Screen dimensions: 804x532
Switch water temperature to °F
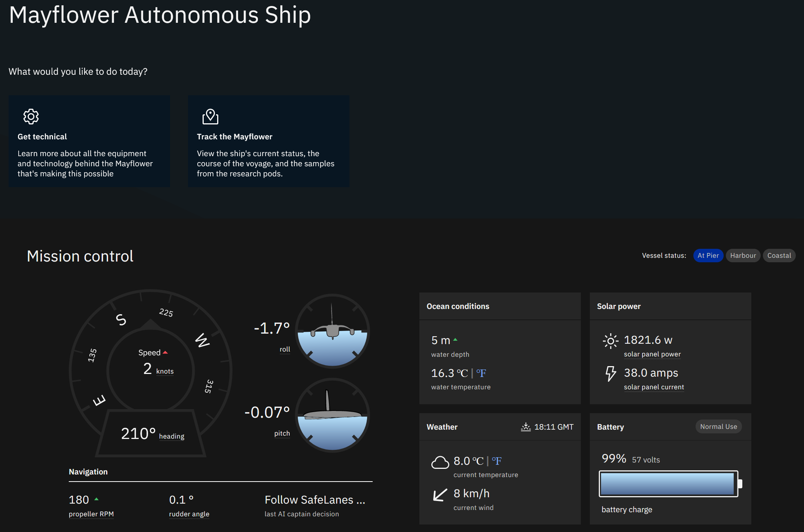coord(481,373)
